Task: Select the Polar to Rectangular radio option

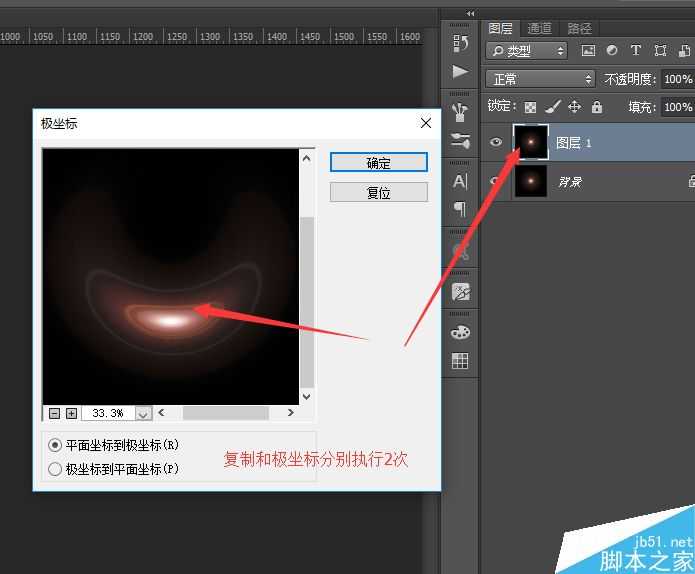Action: click(x=55, y=468)
